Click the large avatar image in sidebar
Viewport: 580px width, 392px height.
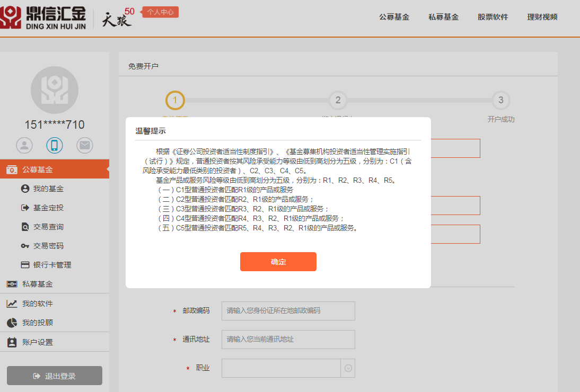[x=55, y=90]
